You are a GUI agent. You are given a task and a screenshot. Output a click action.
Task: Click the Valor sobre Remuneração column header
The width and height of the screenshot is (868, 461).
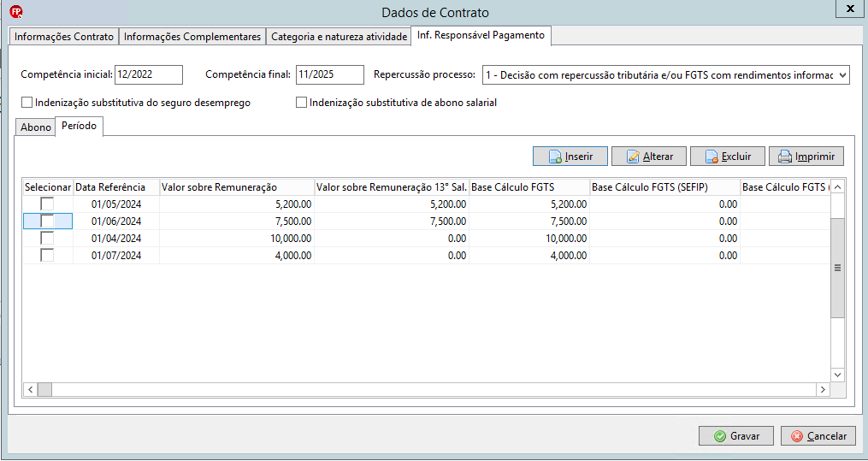(x=237, y=187)
